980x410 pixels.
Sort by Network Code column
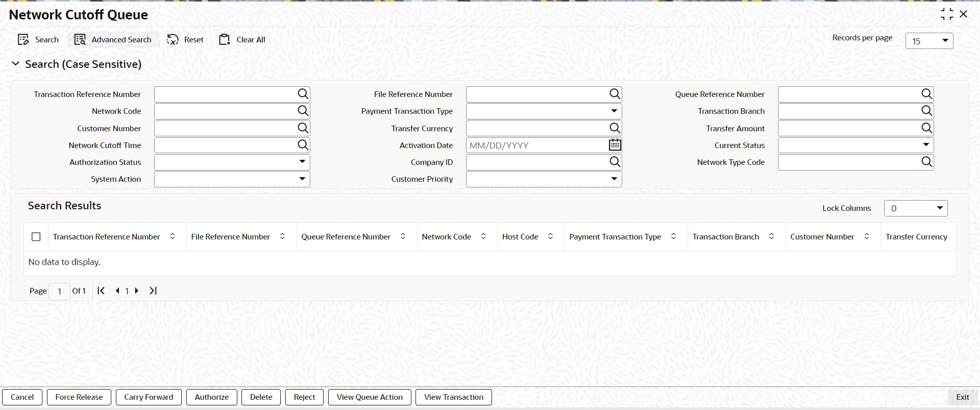[483, 236]
